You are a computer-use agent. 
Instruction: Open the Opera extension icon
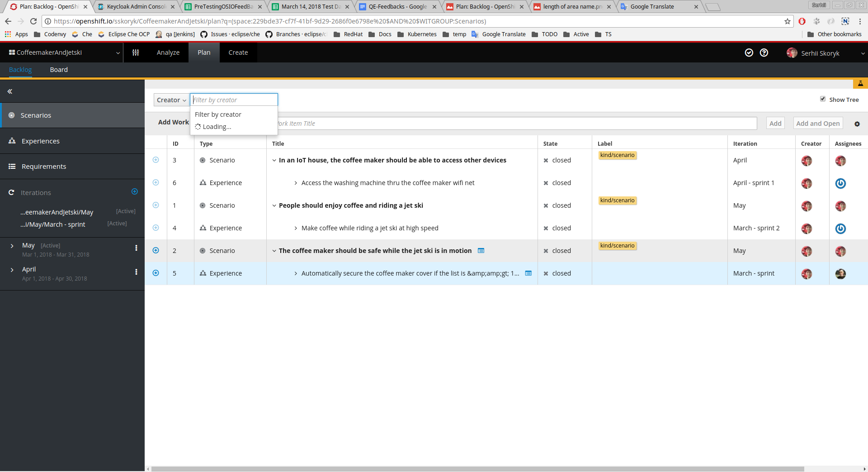802,21
